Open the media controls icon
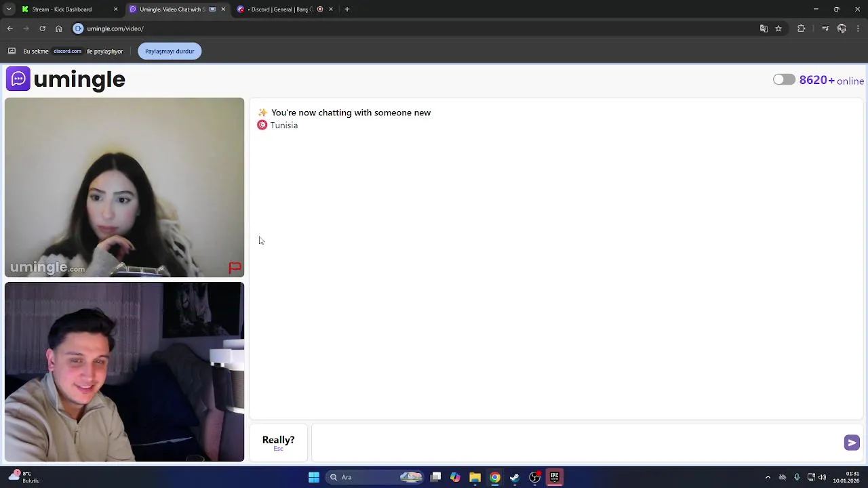 (x=825, y=28)
